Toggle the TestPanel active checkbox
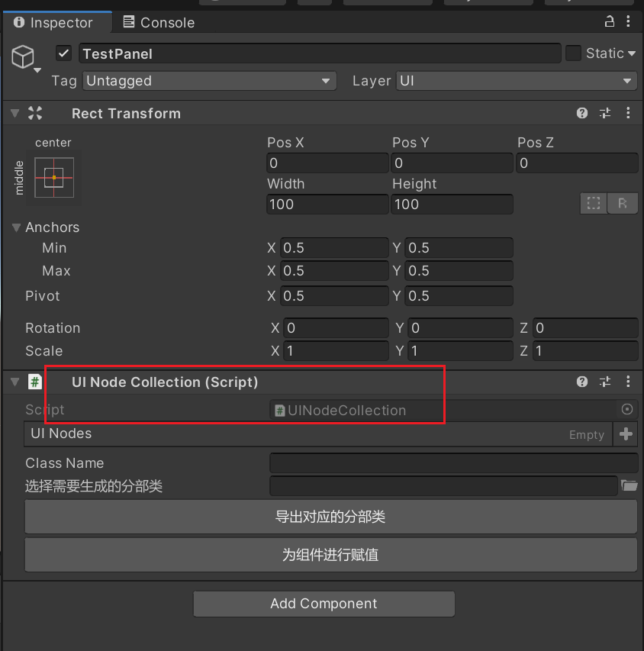The height and width of the screenshot is (651, 644). click(x=64, y=53)
